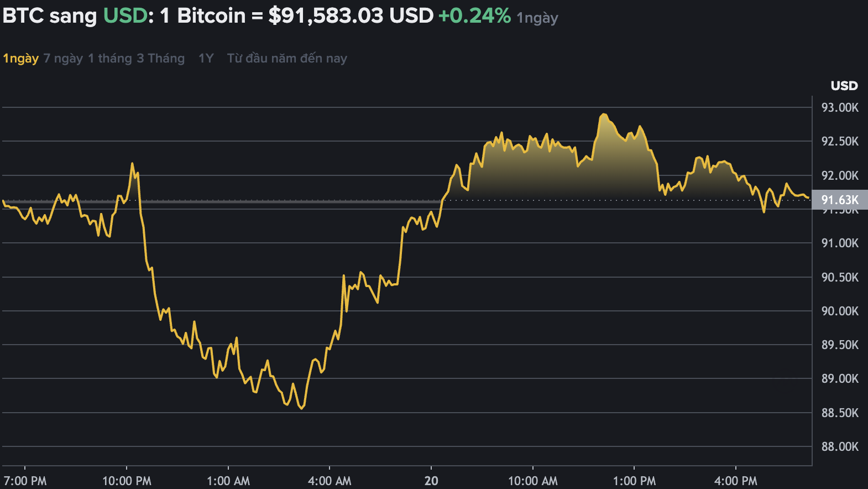Open the "3 Tháng" range tab
Viewport: 868px width, 489px height.
tap(161, 58)
